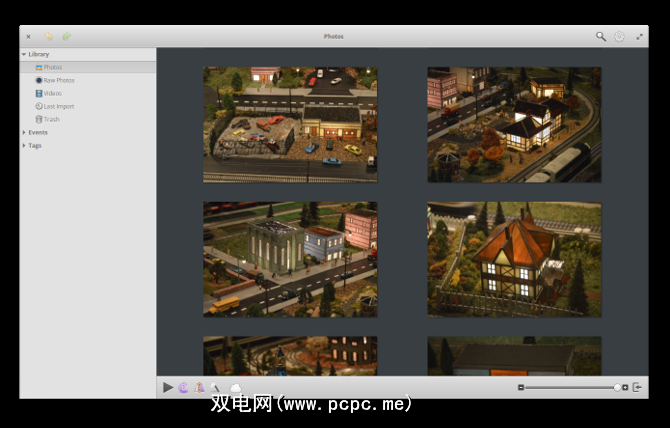The image size is (670, 428).
Task: Click the thumbnail size slider handle
Action: 617,387
